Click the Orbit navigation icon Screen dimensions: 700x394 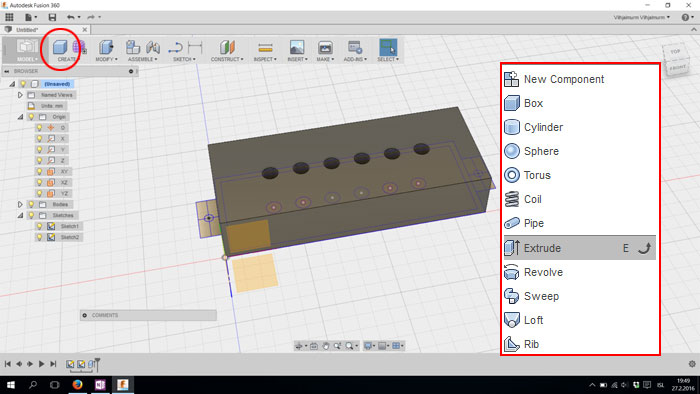[299, 346]
